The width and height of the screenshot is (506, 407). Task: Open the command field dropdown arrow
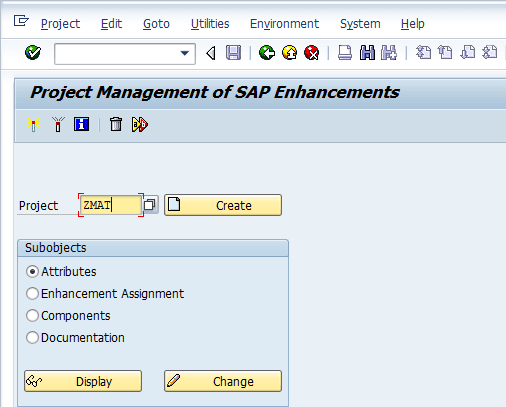point(184,53)
